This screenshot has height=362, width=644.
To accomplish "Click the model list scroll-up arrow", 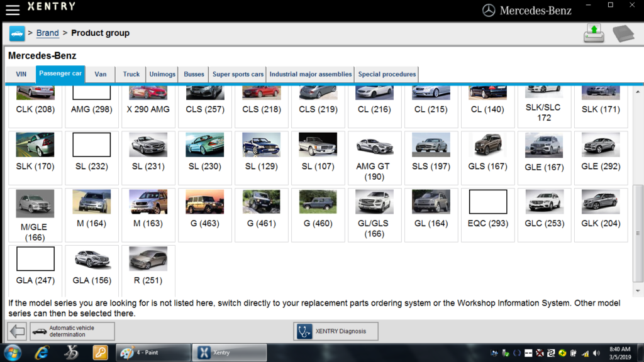I will click(638, 92).
